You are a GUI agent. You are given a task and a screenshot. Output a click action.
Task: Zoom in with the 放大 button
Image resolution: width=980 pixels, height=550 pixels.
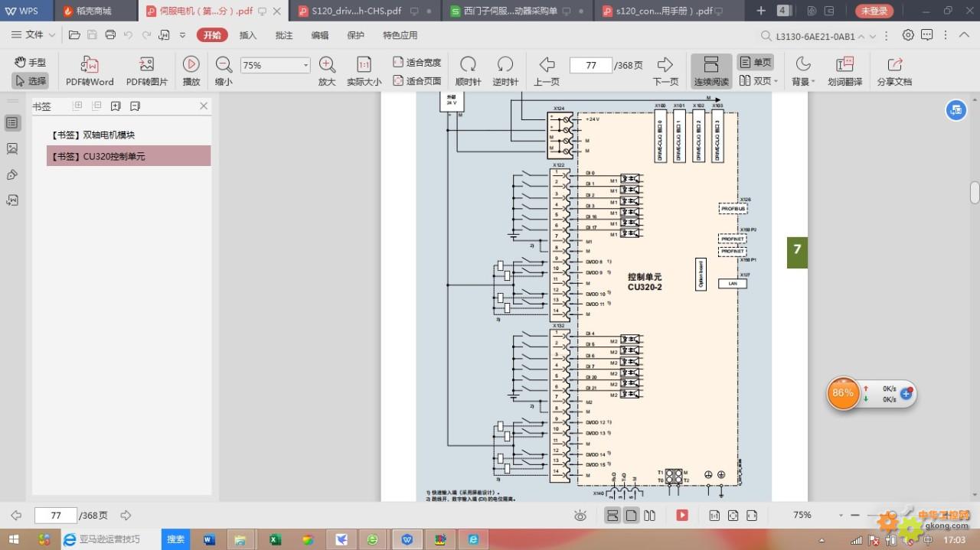pos(327,71)
